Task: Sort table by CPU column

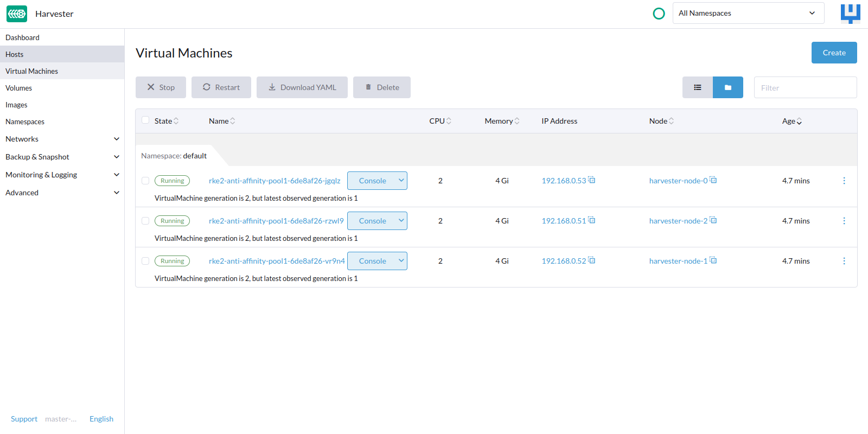Action: pyautogui.click(x=440, y=121)
